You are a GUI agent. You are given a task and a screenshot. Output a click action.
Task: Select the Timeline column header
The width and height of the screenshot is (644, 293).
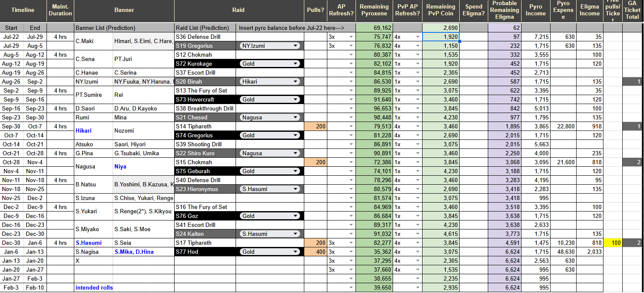click(x=23, y=10)
